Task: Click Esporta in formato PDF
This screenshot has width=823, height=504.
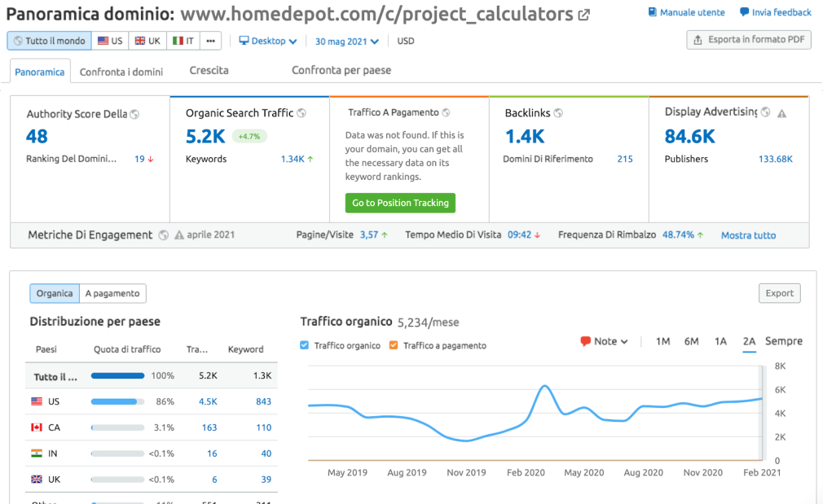Action: 749,40
